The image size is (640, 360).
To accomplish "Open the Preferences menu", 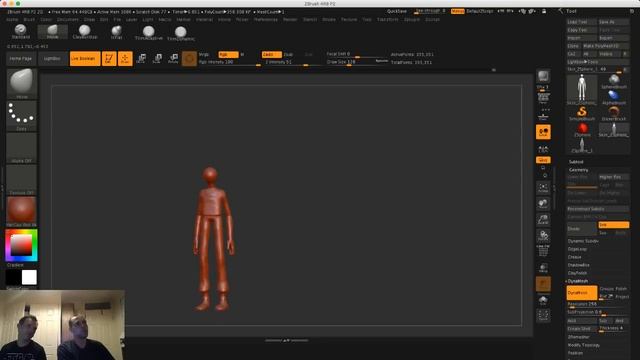I will [266, 20].
